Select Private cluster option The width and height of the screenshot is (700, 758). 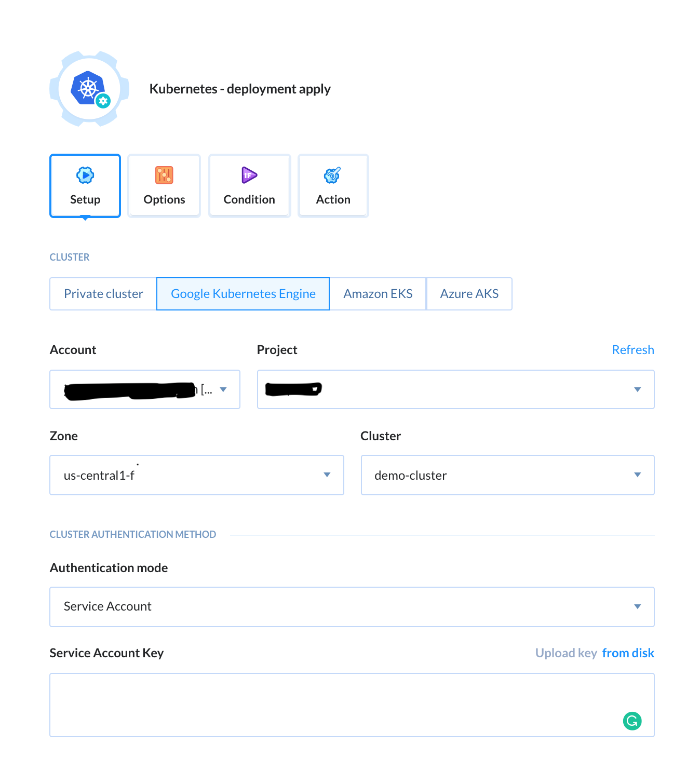tap(103, 294)
